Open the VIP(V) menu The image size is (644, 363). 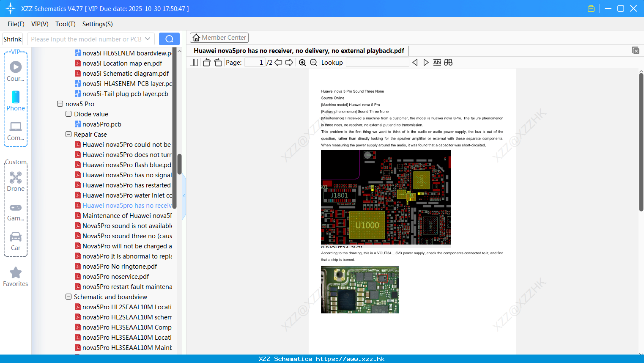coord(40,24)
